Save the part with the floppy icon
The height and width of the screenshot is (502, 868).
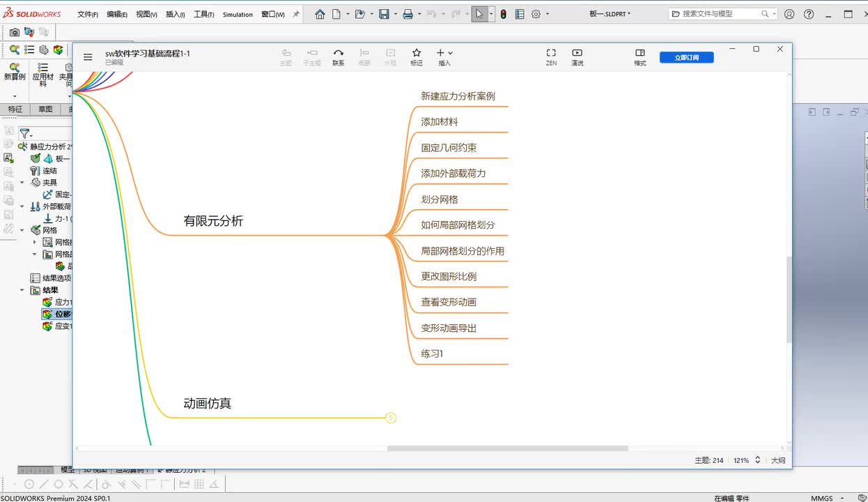point(384,14)
